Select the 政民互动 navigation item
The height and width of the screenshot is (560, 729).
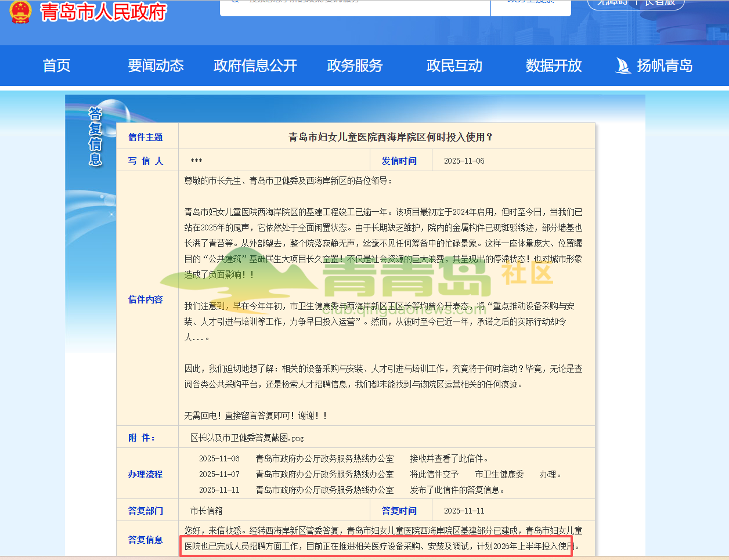click(454, 66)
